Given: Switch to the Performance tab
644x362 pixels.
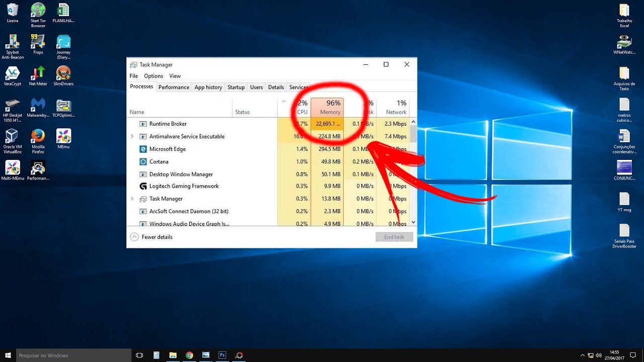Looking at the screenshot, I should click(174, 87).
